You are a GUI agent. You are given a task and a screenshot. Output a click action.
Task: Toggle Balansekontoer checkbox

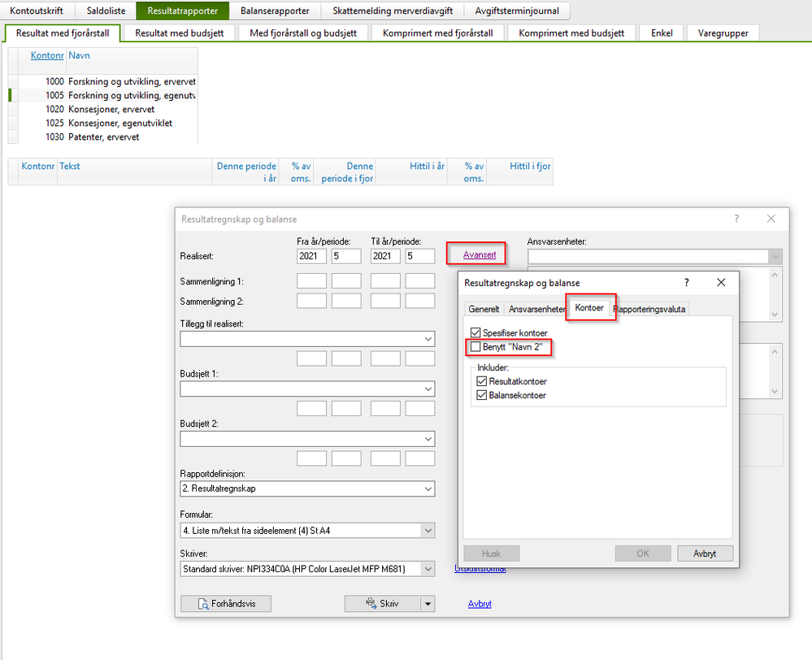pos(482,395)
